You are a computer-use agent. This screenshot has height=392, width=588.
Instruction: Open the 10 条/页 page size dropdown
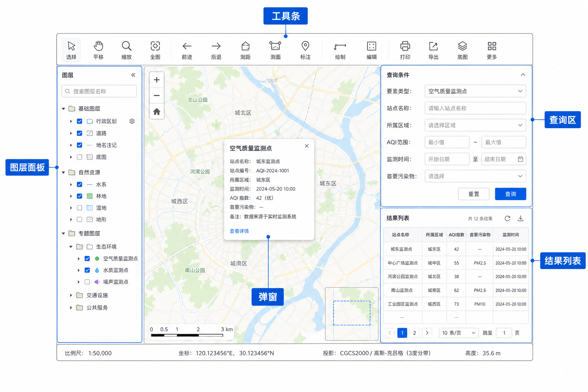pyautogui.click(x=459, y=333)
